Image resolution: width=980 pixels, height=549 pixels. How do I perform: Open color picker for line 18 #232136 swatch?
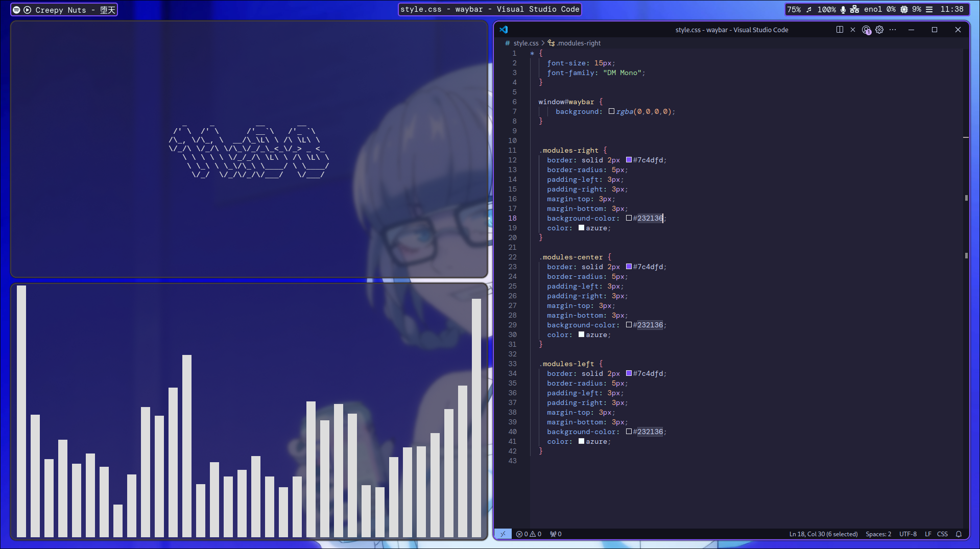point(629,218)
